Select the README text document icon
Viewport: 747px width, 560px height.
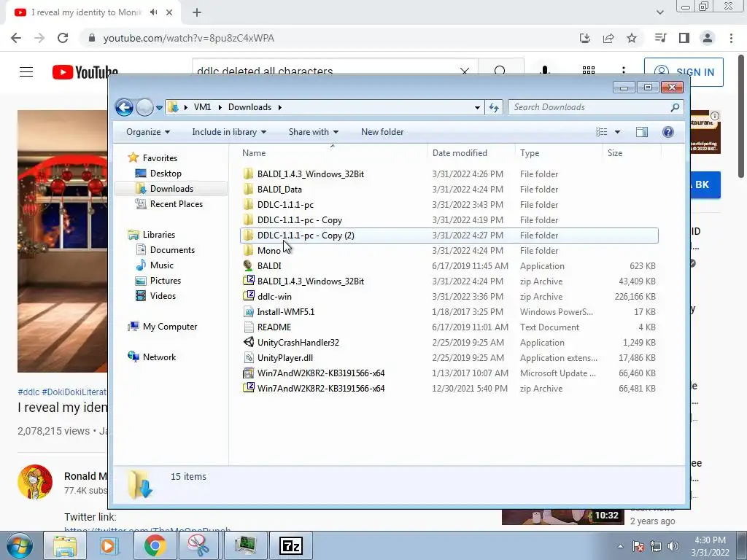click(x=248, y=327)
